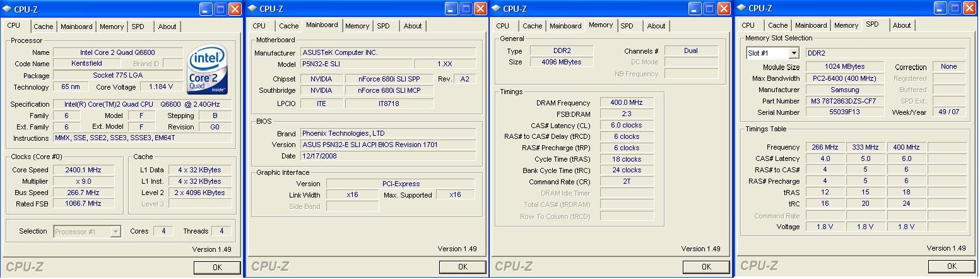Viewport: 980px width, 279px height.
Task: Open the About tab in the first CPU-Z window
Action: [167, 27]
